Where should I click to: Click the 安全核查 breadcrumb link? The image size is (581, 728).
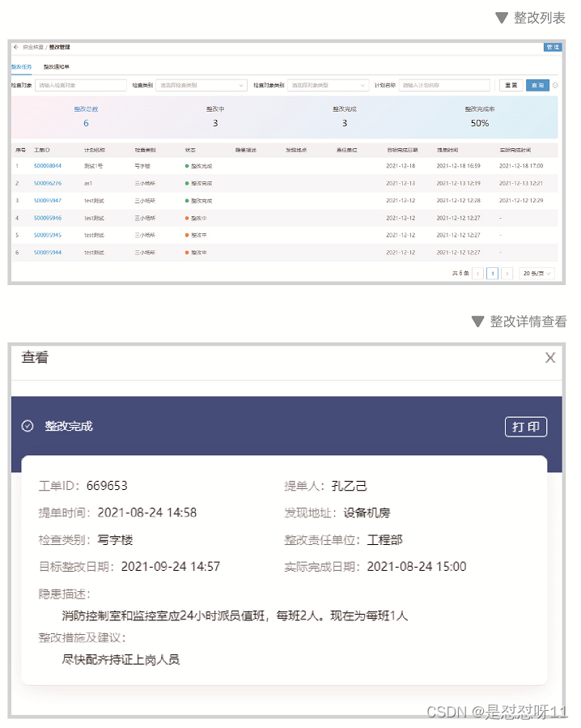pos(33,47)
